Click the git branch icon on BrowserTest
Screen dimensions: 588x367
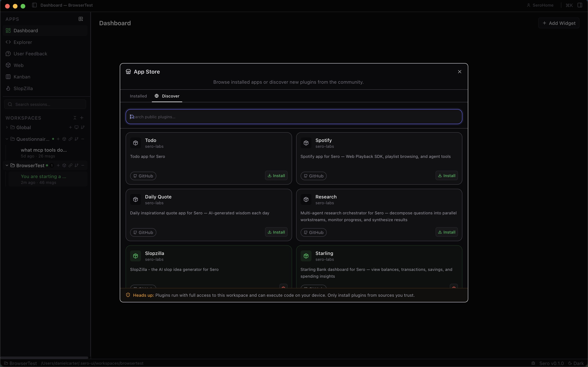click(77, 165)
